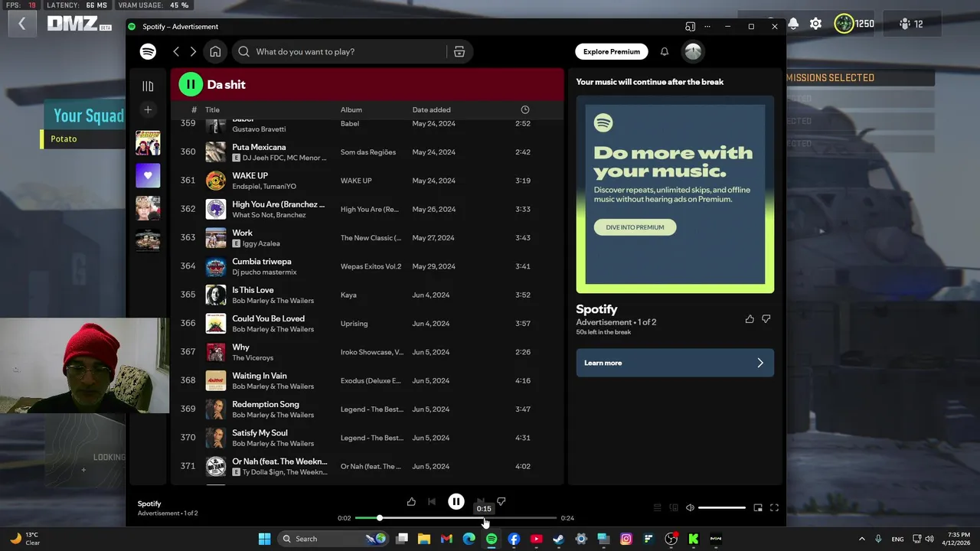
Task: Open Instagram from the taskbar
Action: click(x=626, y=539)
